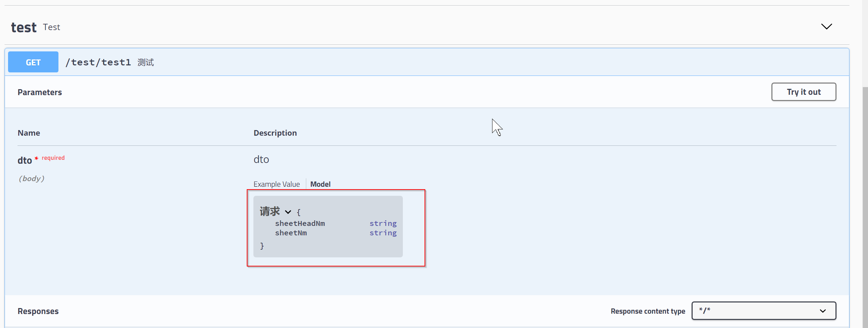Viewport: 868px width, 328px height.
Task: Click the sheetHeadNm property name
Action: [x=300, y=223]
